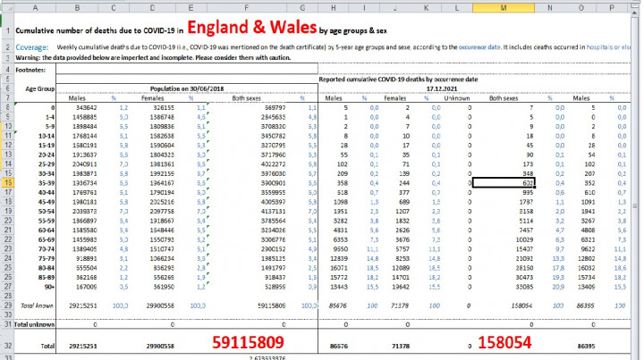Select row header 23
Screen dimensions: 644x360
[8, 249]
